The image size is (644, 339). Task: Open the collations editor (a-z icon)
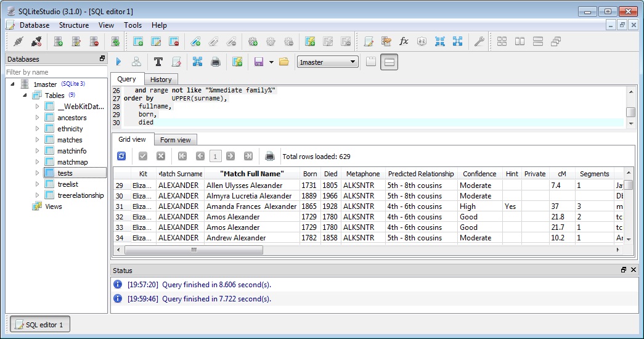point(422,41)
